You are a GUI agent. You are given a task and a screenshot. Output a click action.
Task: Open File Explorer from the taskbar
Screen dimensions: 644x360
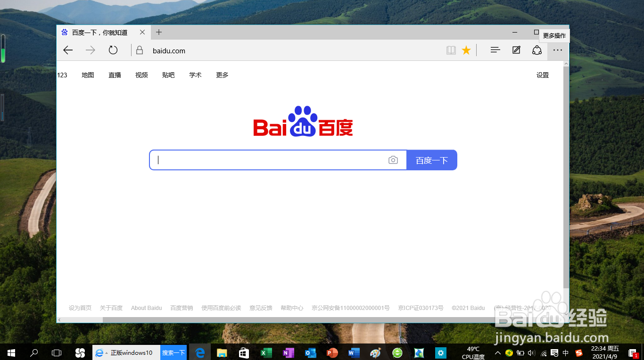222,352
